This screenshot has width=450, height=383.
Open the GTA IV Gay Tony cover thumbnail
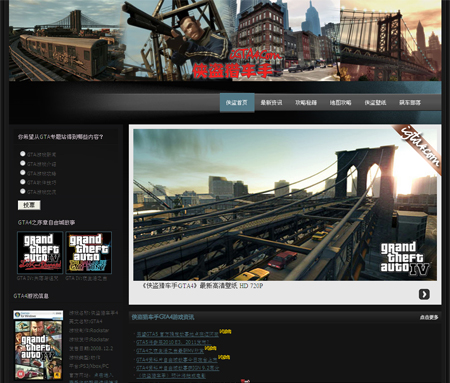[x=89, y=253]
